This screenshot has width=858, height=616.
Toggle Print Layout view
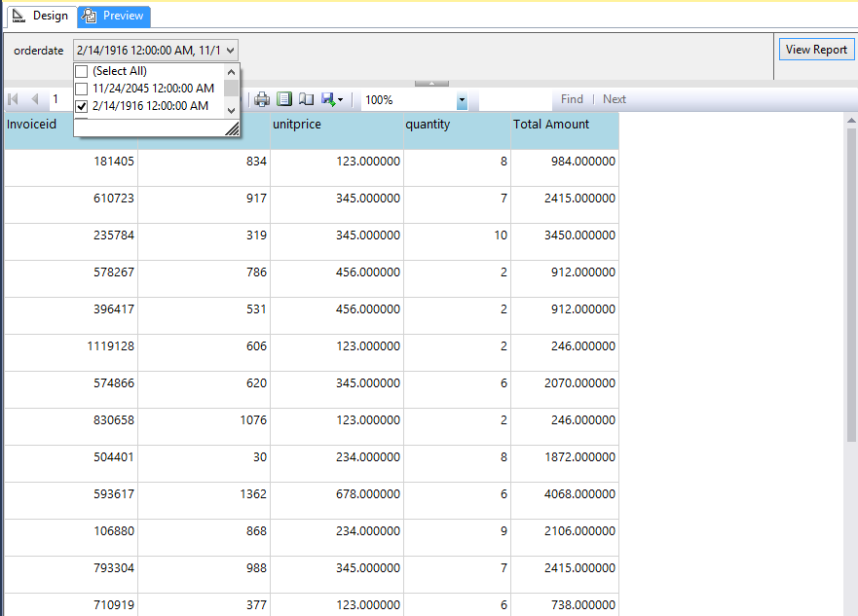coord(283,98)
